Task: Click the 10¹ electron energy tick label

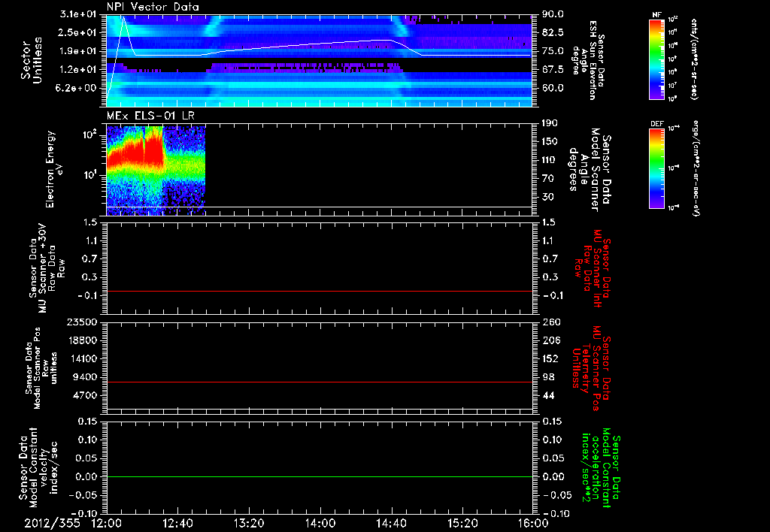Action: (x=91, y=175)
